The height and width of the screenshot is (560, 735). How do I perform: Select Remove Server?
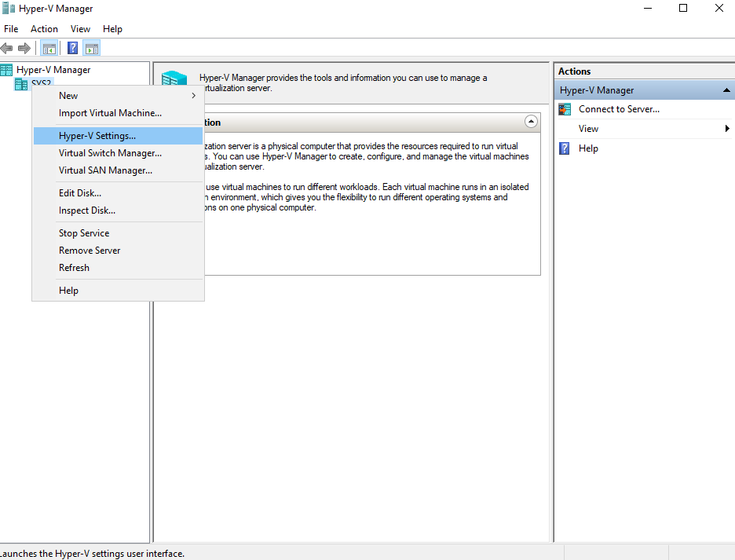(118, 251)
